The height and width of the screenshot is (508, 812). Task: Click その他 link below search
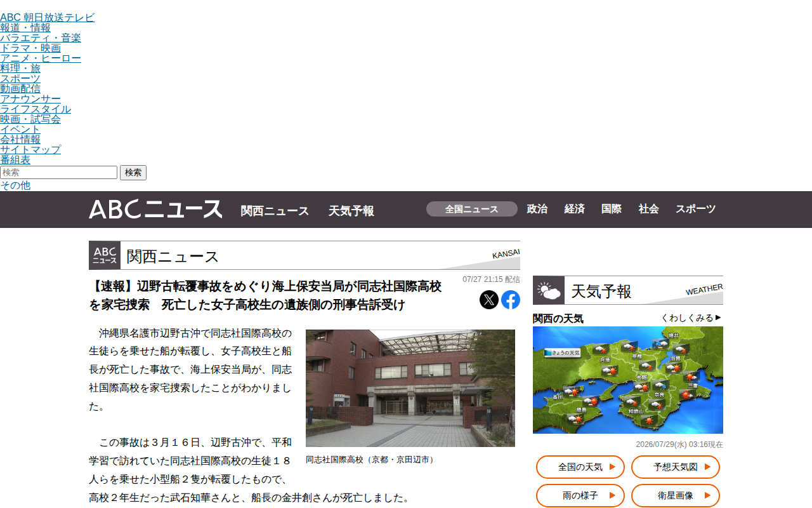pos(15,185)
